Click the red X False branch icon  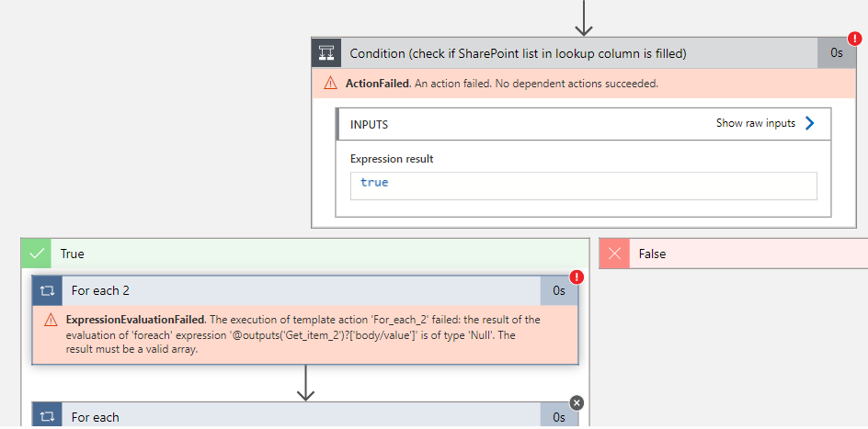[614, 254]
